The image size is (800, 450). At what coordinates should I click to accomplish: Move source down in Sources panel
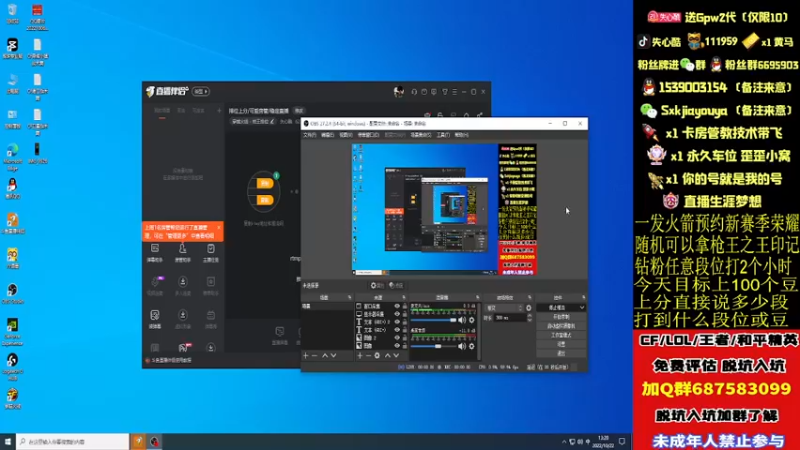[x=396, y=356]
